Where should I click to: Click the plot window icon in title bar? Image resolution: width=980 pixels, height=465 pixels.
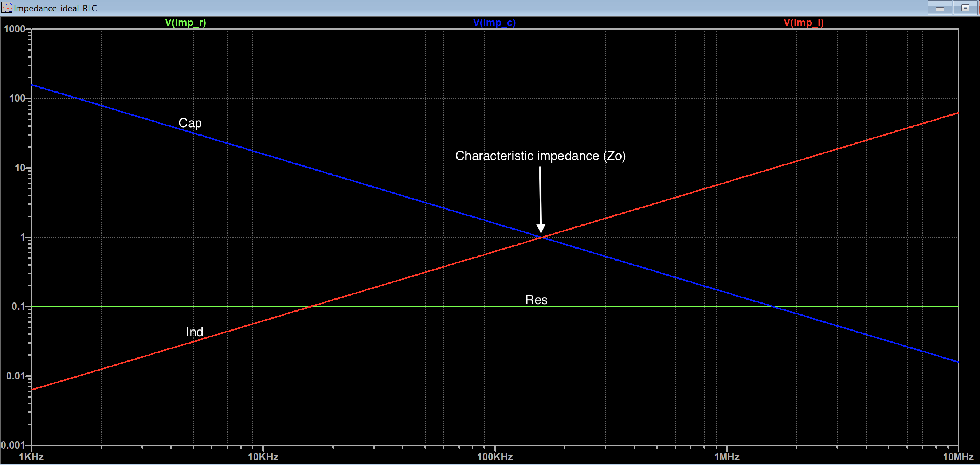click(7, 8)
